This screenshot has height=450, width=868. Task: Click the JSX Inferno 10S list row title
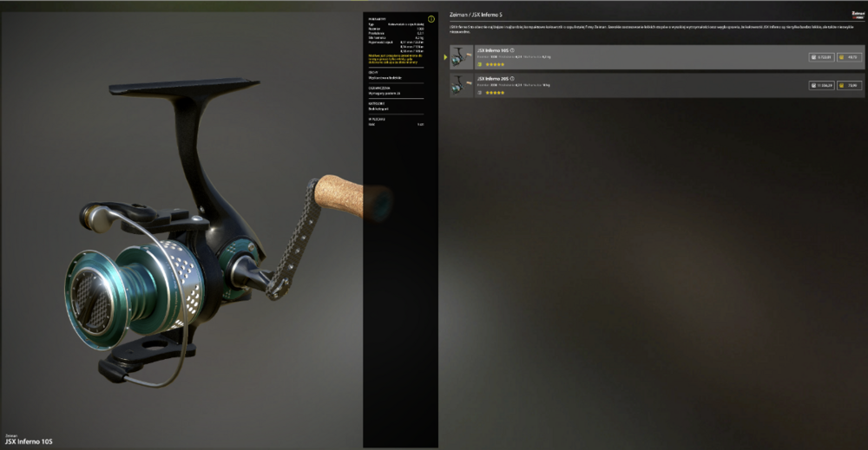[493, 50]
